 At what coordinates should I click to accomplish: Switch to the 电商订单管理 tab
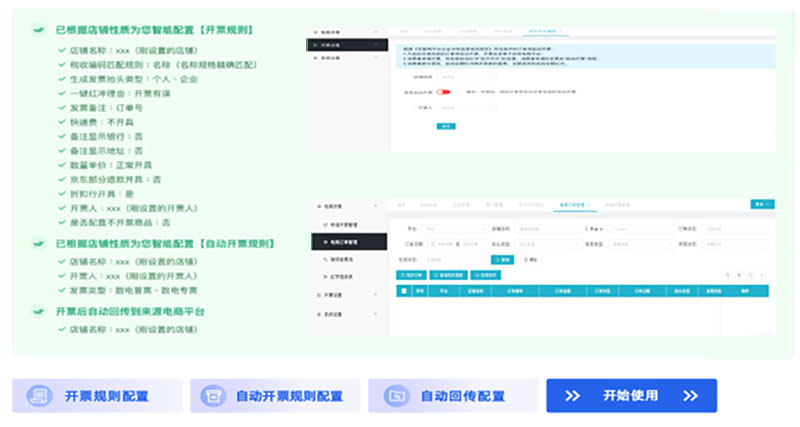(573, 204)
